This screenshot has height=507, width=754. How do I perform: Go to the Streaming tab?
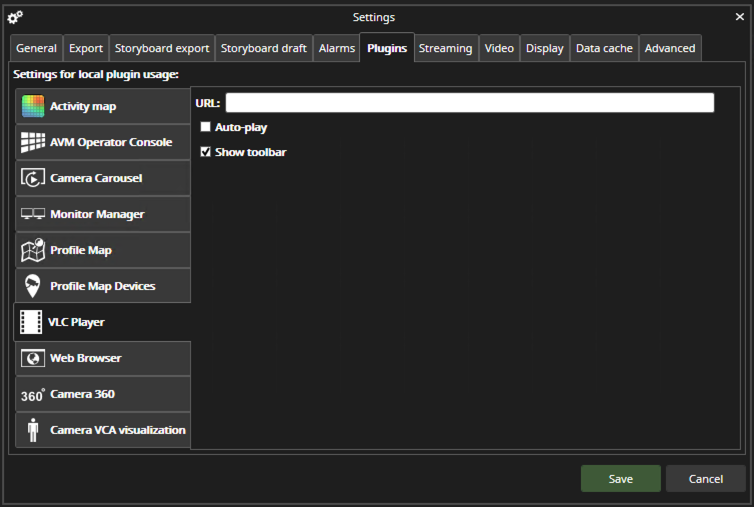click(x=445, y=48)
